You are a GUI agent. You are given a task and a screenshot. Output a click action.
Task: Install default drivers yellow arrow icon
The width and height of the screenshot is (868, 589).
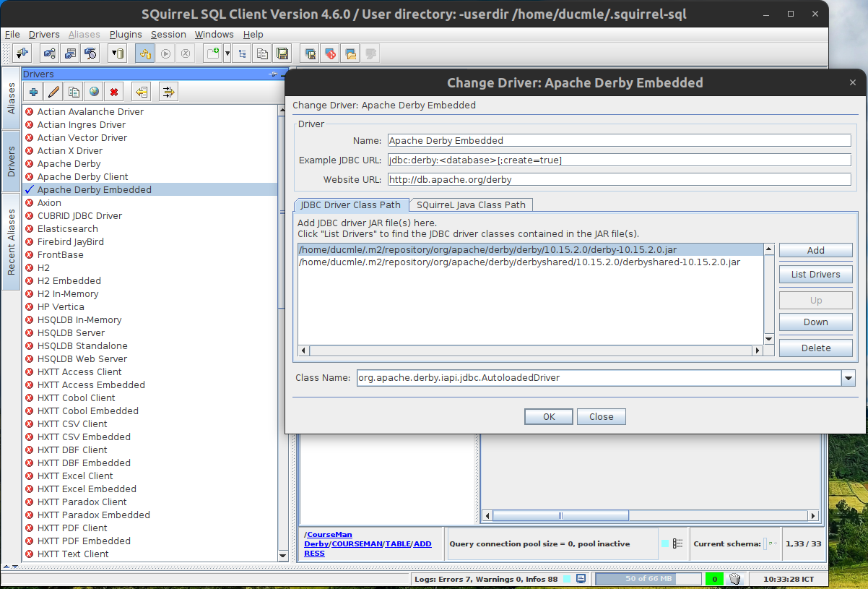[x=142, y=92]
